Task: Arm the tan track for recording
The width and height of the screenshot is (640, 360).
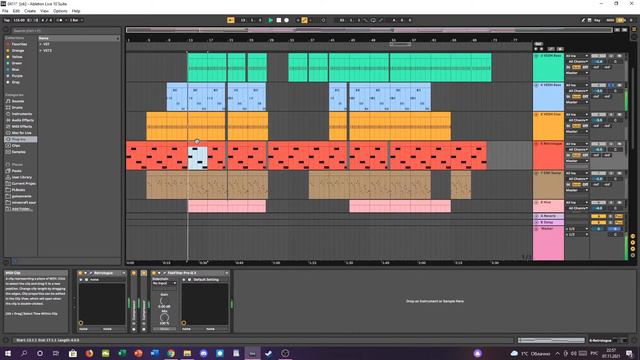Action: tap(619, 173)
